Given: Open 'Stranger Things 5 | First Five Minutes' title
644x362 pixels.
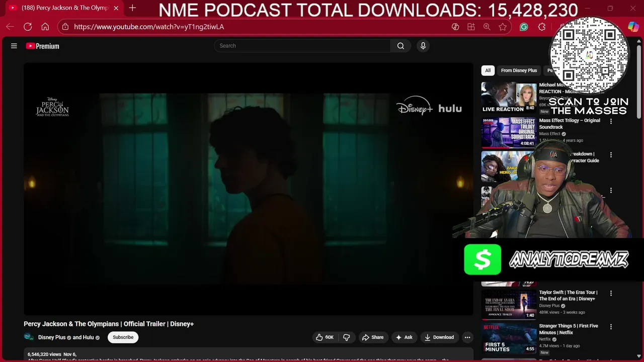Looking at the screenshot, I should click(569, 329).
